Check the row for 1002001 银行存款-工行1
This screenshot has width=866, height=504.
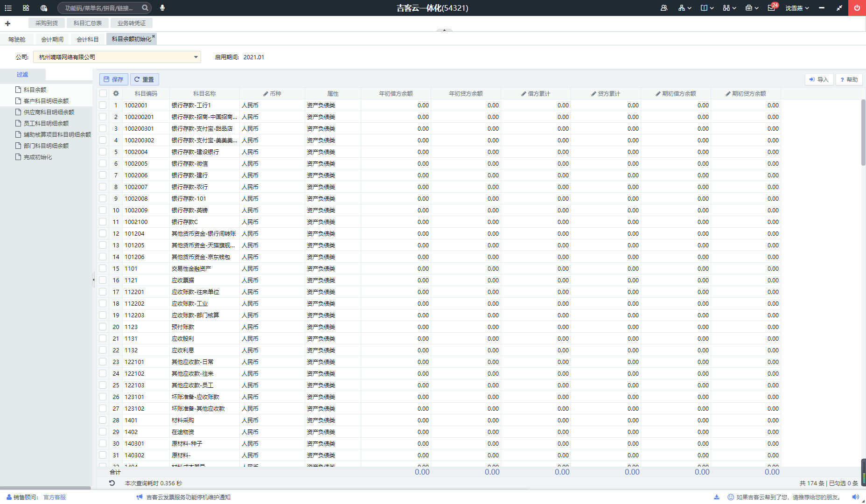coord(103,105)
